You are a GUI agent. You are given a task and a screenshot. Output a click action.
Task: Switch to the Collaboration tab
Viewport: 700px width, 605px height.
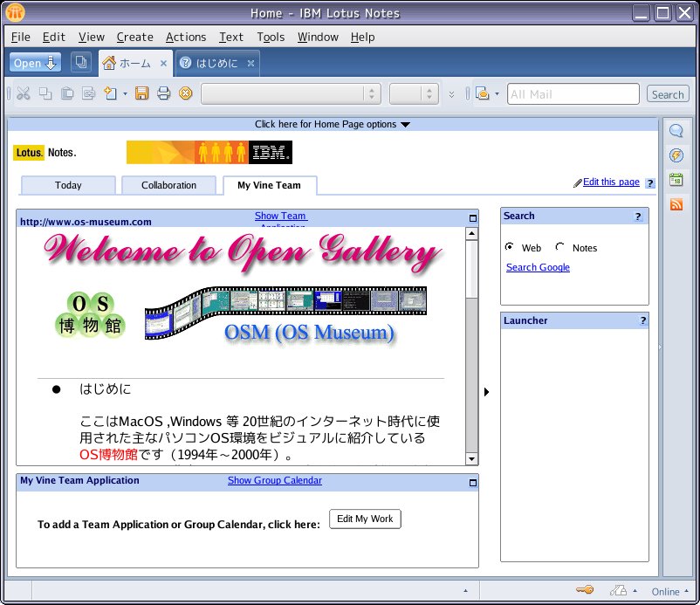pyautogui.click(x=168, y=185)
